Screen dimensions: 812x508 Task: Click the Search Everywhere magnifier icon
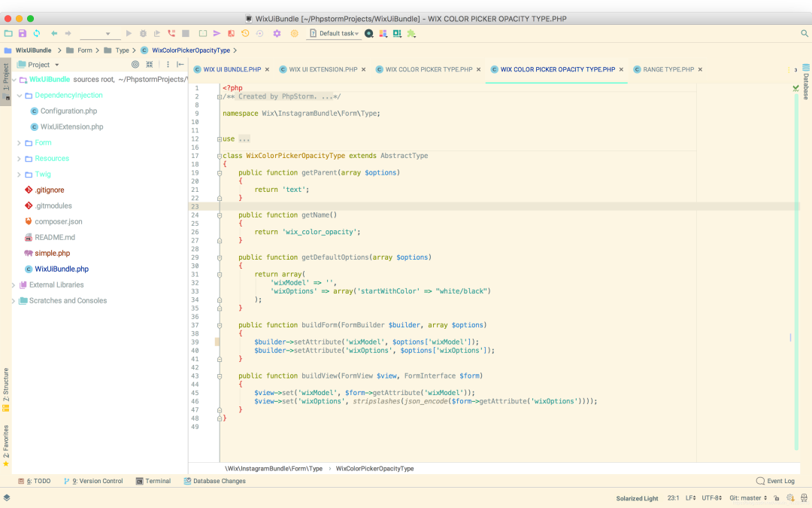point(804,33)
